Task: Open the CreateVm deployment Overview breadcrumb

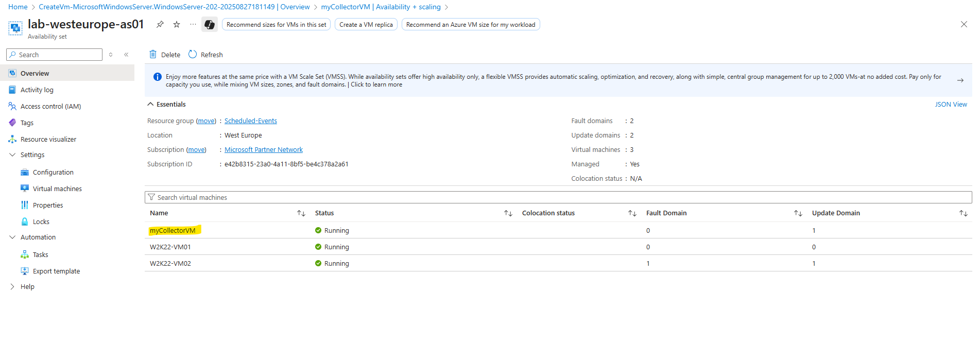Action: point(174,7)
